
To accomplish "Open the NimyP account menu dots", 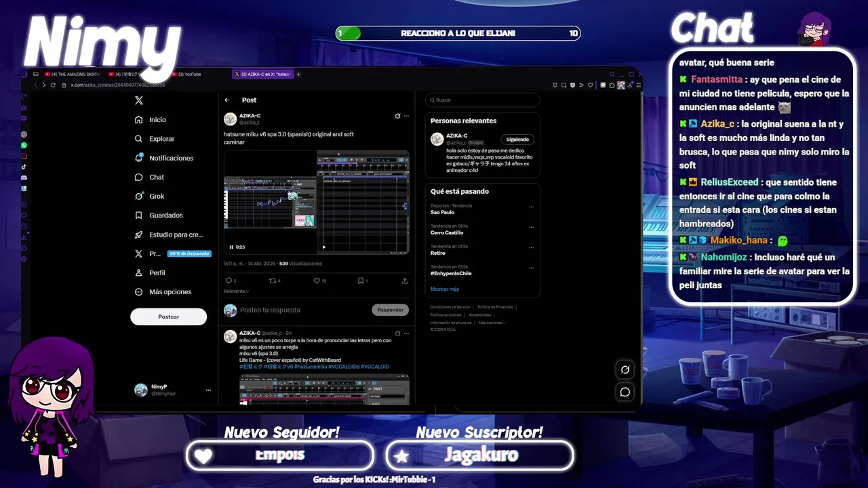I will coord(208,390).
